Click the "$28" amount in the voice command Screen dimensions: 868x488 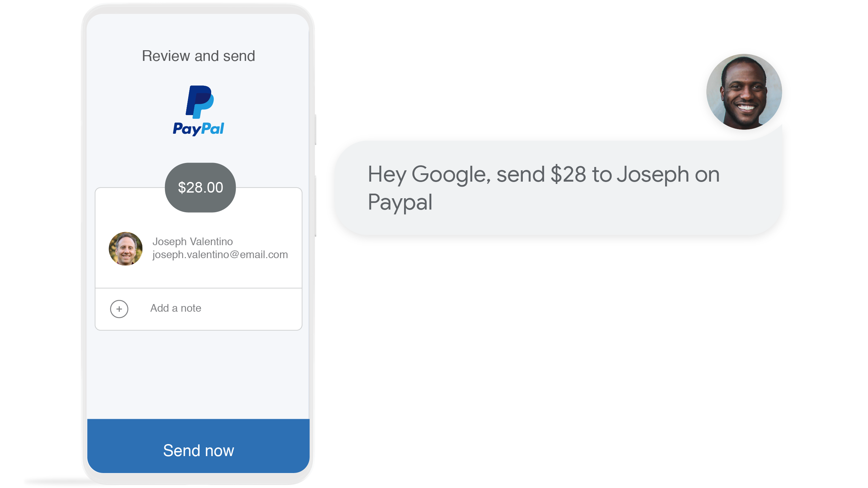tap(568, 175)
